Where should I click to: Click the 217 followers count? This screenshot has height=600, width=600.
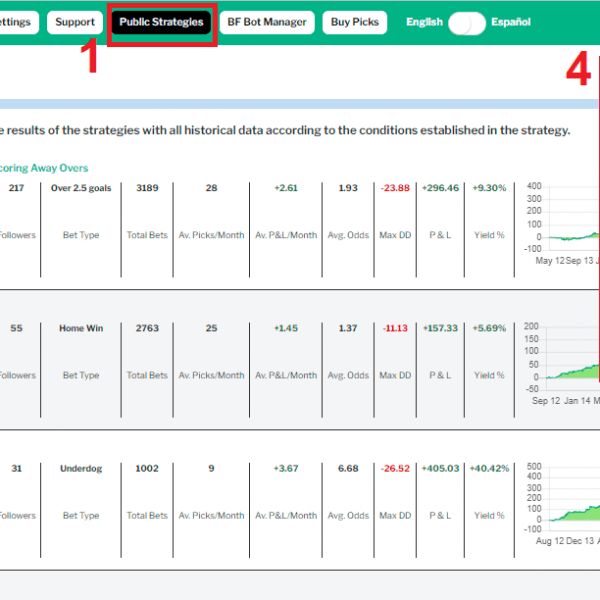(x=16, y=188)
